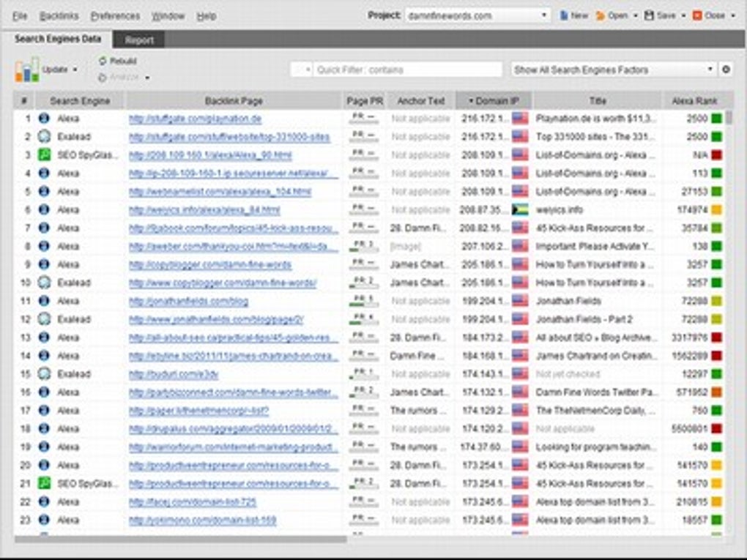747x560 pixels.
Task: Focus the Quick Filter input field
Action: tap(408, 70)
